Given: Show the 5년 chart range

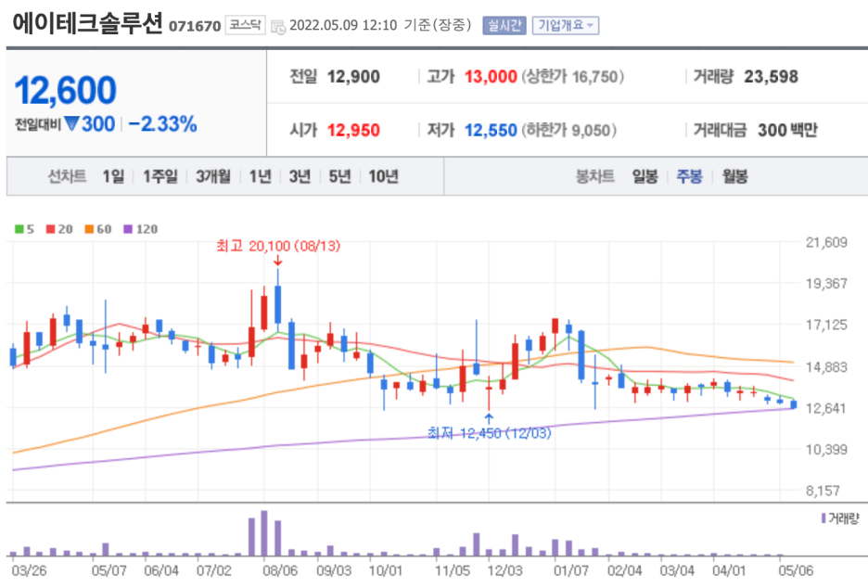Looking at the screenshot, I should pos(340,176).
